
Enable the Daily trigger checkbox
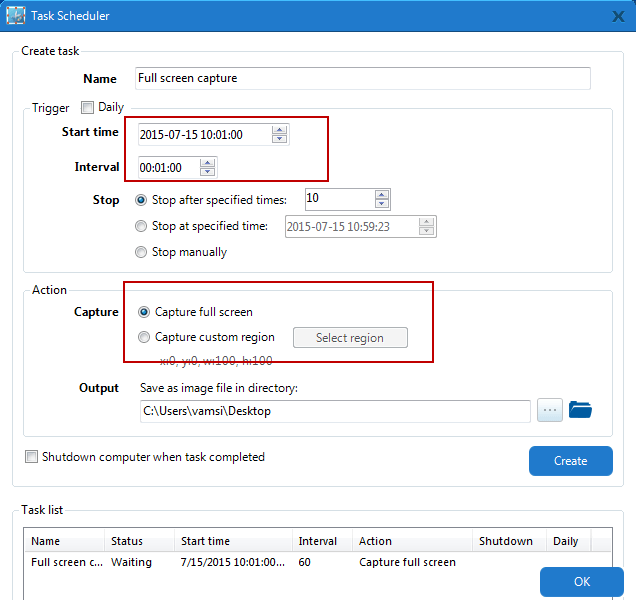click(87, 108)
